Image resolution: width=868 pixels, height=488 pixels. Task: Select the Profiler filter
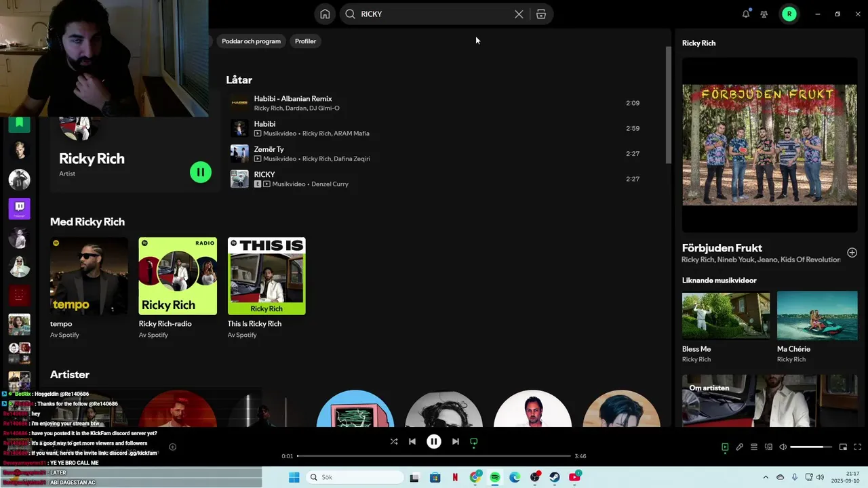(305, 41)
